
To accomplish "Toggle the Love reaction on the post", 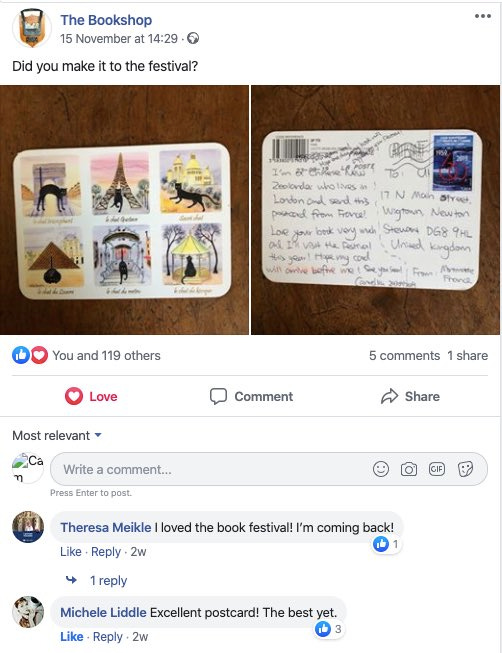I will [91, 396].
